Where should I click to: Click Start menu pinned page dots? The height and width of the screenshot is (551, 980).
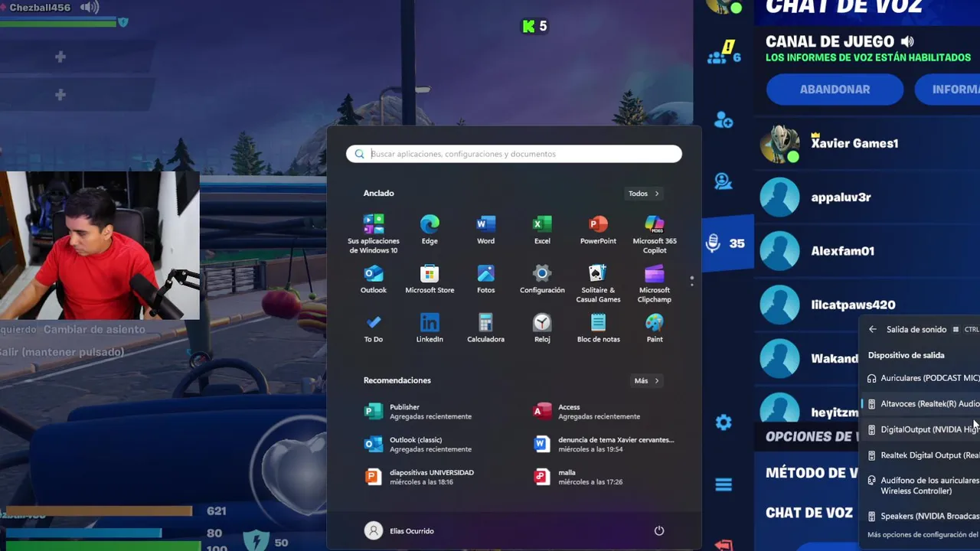point(691,282)
